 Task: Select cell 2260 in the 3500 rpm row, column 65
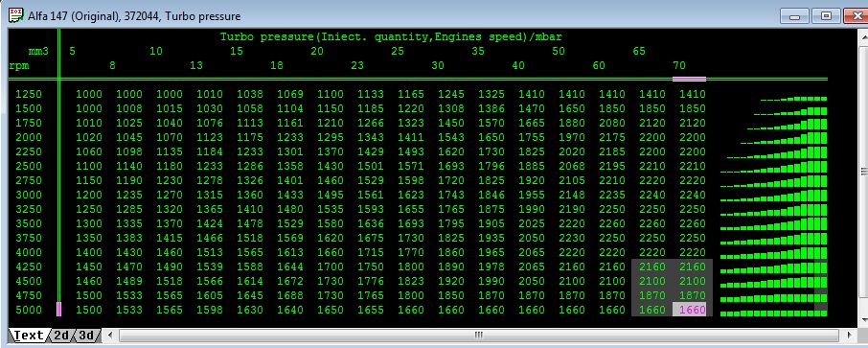pyautogui.click(x=652, y=223)
